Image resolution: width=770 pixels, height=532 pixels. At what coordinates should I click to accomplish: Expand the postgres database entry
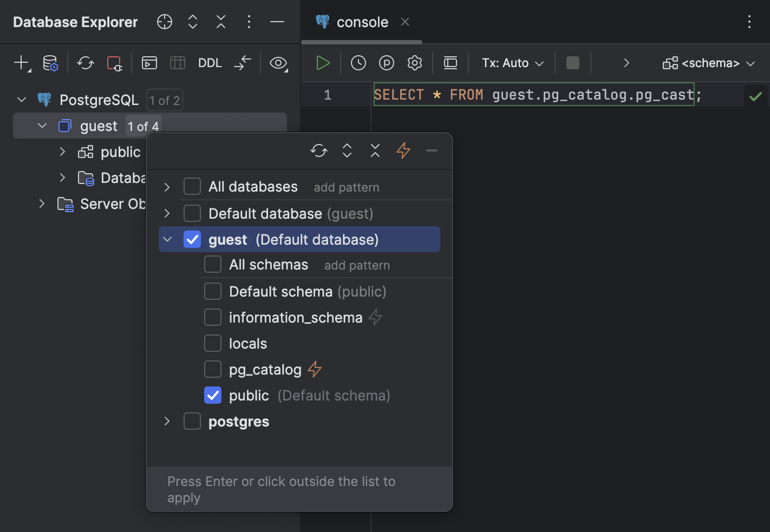click(x=167, y=421)
